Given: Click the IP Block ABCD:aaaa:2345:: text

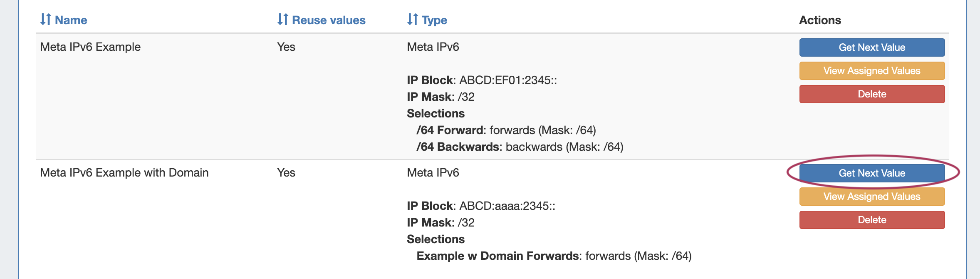Looking at the screenshot, I should tap(481, 206).
